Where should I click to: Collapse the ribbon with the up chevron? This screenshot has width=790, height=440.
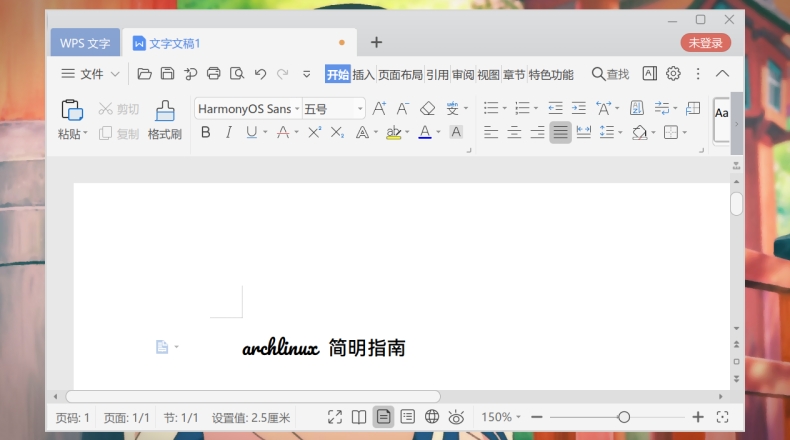point(722,74)
